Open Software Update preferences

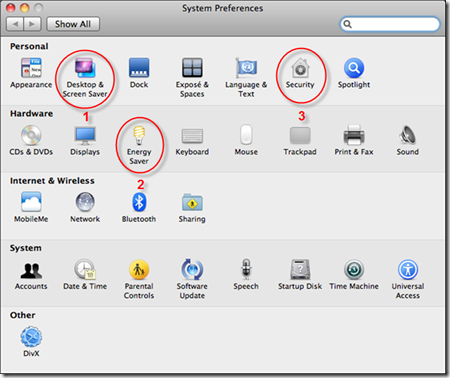pyautogui.click(x=192, y=279)
